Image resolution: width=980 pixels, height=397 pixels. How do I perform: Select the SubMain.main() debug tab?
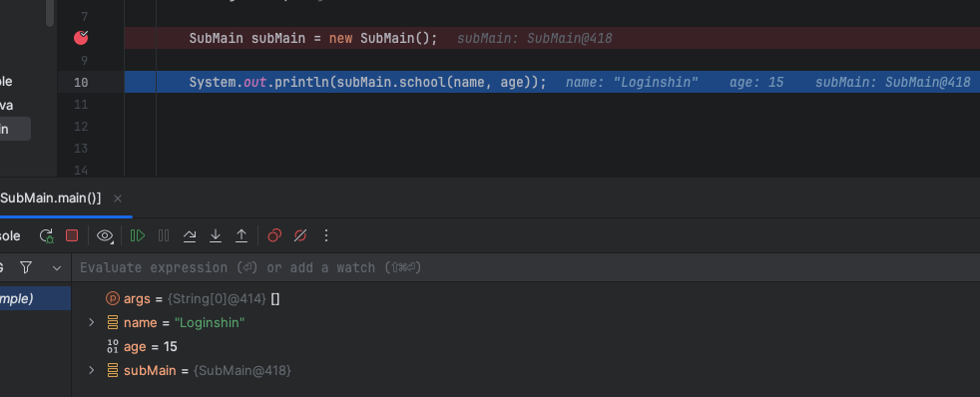(51, 198)
